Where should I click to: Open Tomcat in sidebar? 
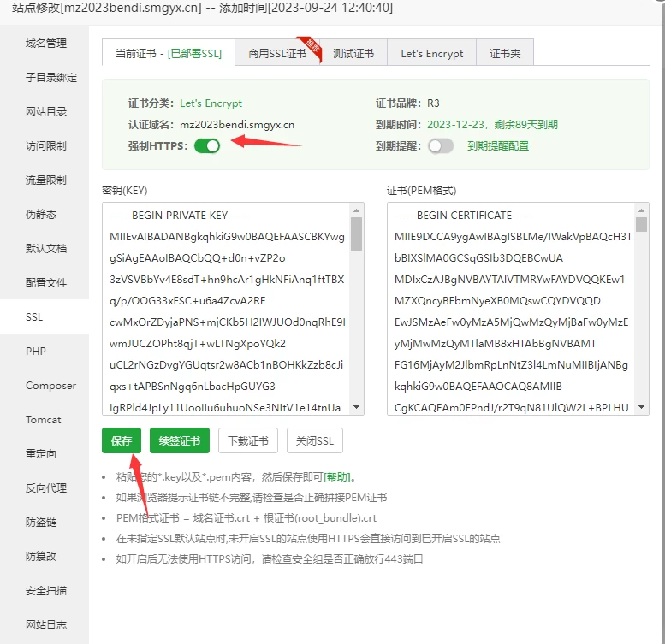pyautogui.click(x=44, y=419)
